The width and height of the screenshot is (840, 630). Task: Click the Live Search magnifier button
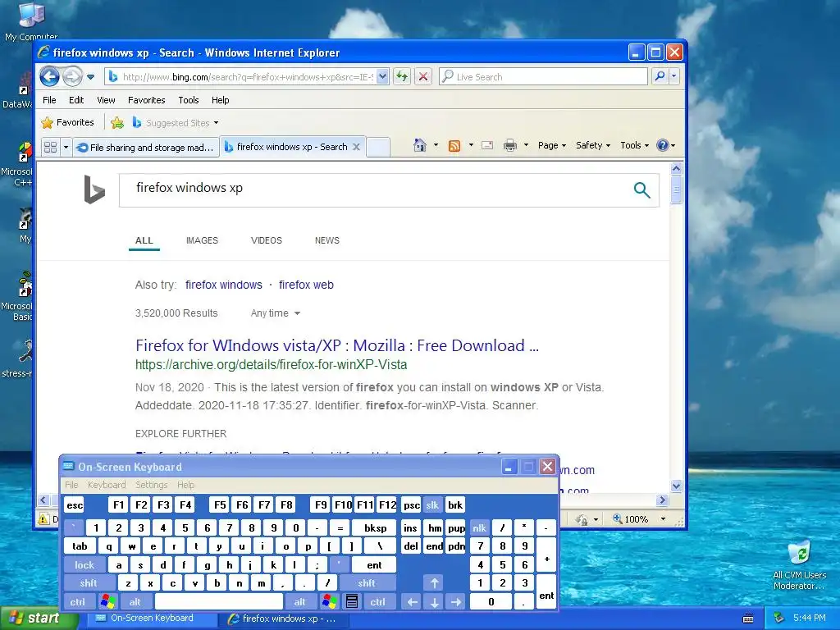point(660,76)
